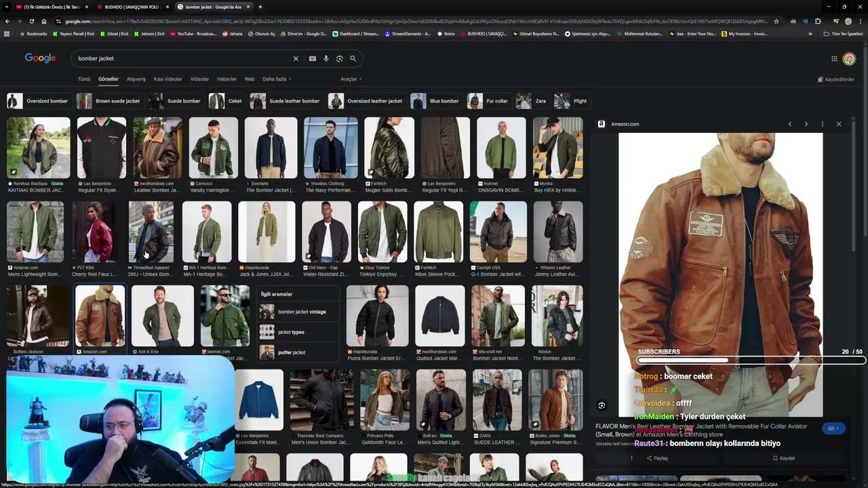Apply the Blue bomber filter chip

(x=436, y=101)
